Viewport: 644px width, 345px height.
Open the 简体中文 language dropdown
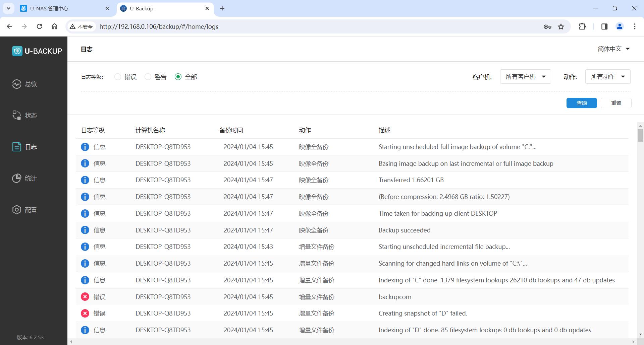(x=613, y=49)
